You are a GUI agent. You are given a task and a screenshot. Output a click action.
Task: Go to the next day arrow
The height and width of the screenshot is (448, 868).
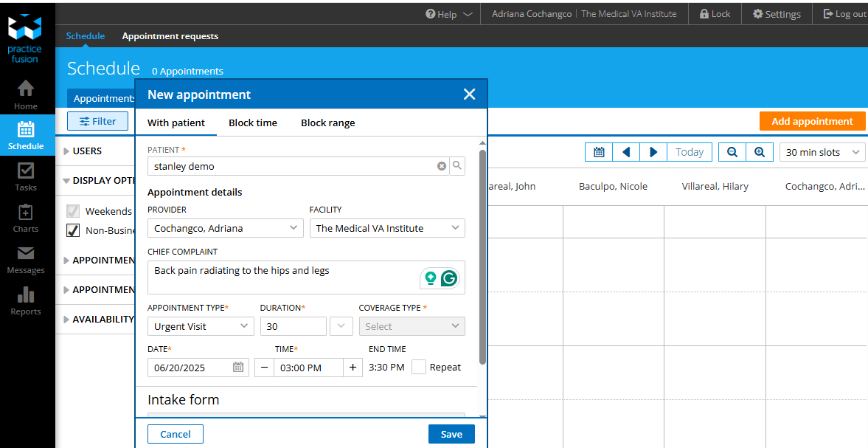coord(653,152)
